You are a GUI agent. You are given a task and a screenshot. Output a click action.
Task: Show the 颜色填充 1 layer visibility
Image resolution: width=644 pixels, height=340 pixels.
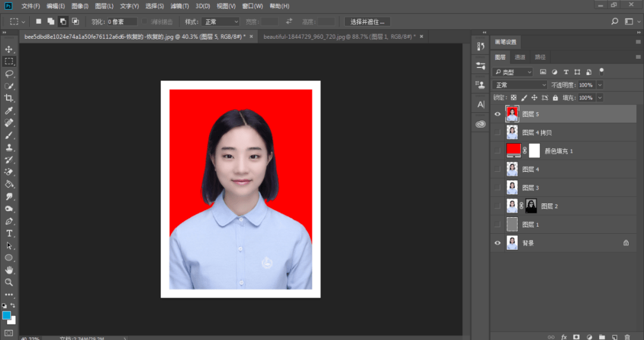(x=497, y=151)
